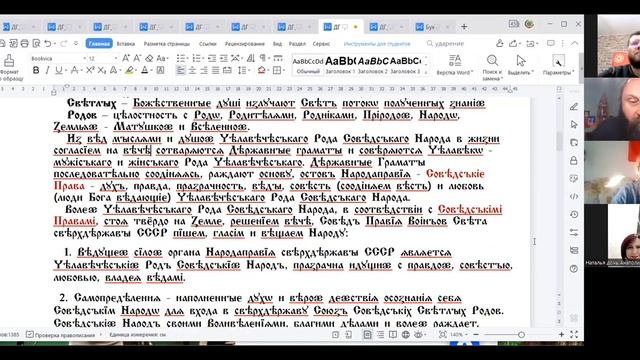Toggle spell check checkbox in status bar
This screenshot has width=640, height=360.
coord(30,334)
